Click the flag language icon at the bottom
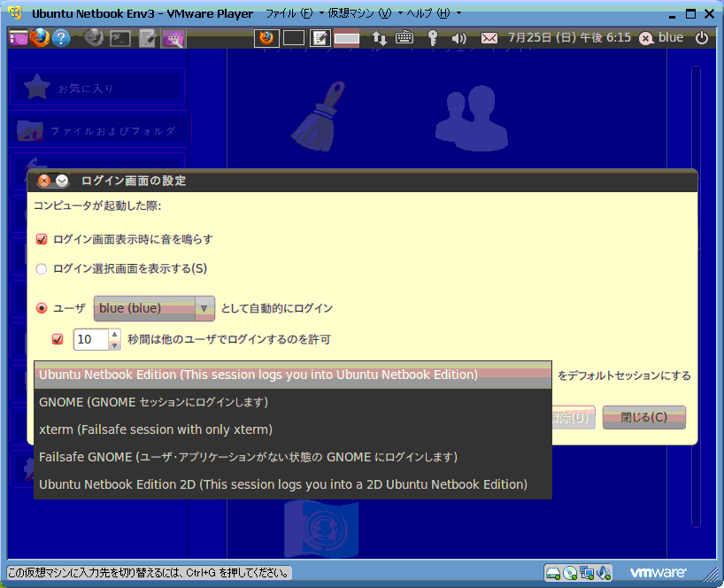 (x=321, y=529)
